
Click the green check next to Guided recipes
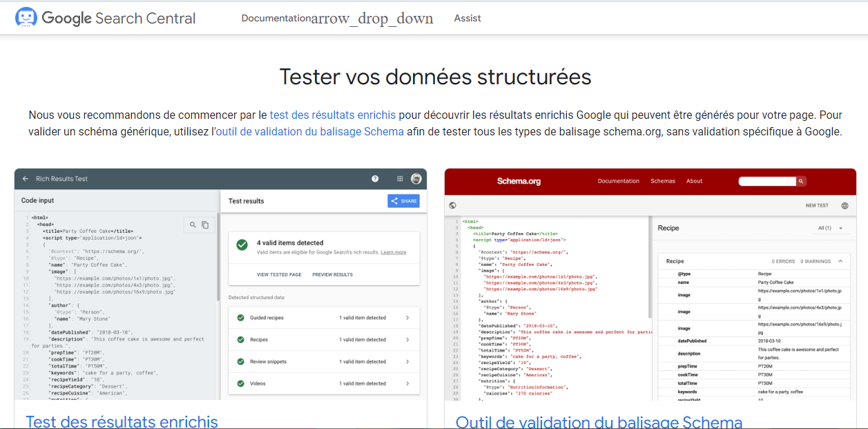coord(240,318)
